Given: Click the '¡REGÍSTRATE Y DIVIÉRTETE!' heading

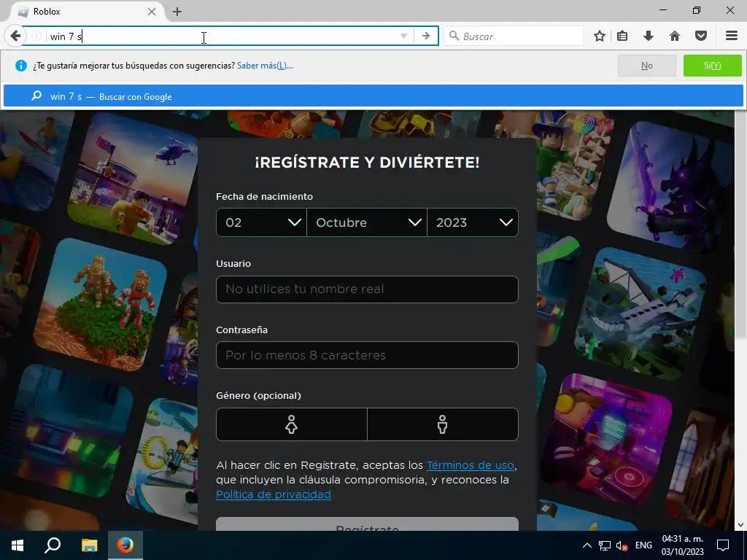Looking at the screenshot, I should (x=367, y=163).
